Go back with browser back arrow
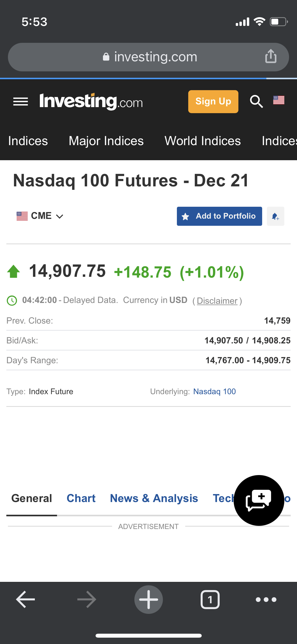The height and width of the screenshot is (644, 297). coord(25,599)
